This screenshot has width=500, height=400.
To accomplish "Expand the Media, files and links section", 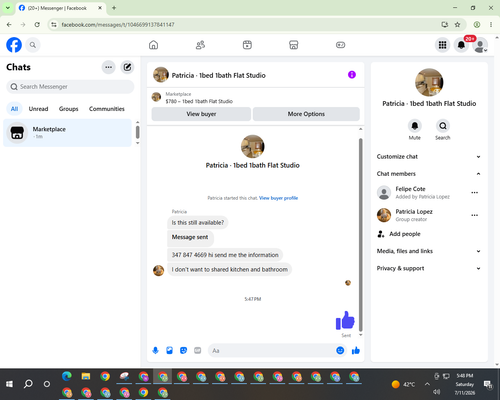I will pyautogui.click(x=429, y=251).
